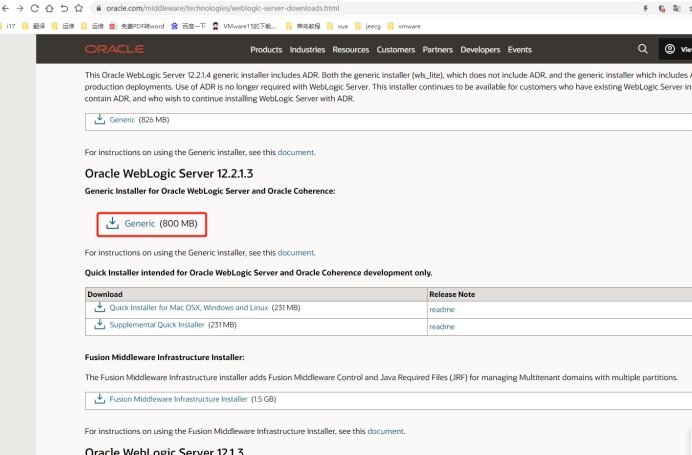Open the 翻译 bookmarks folder
Viewport: 692px width, 455px height.
pyautogui.click(x=34, y=26)
